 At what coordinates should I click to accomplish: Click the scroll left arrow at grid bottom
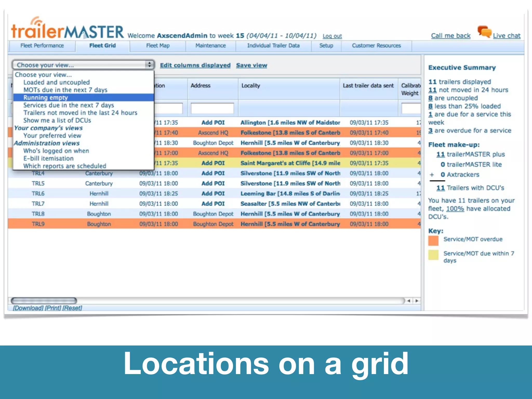tap(409, 301)
